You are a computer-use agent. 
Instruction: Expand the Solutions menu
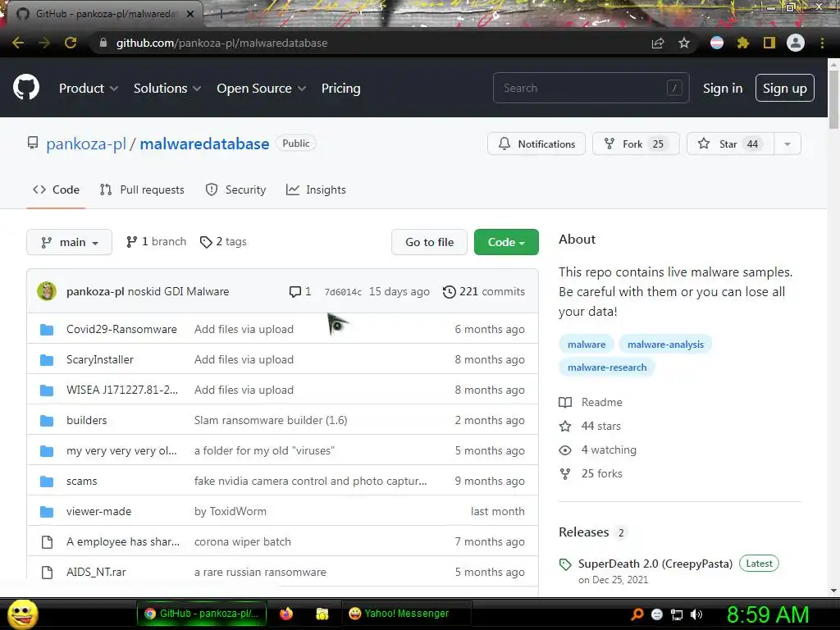click(167, 89)
